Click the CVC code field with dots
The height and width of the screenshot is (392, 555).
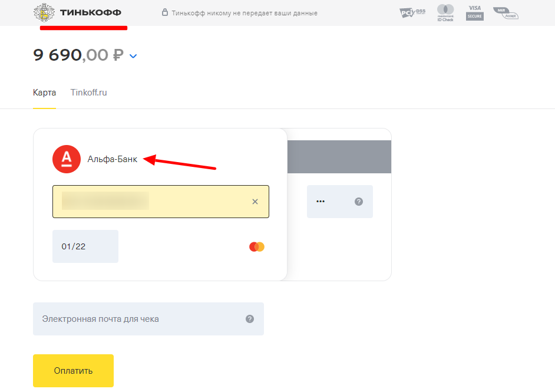(329, 202)
